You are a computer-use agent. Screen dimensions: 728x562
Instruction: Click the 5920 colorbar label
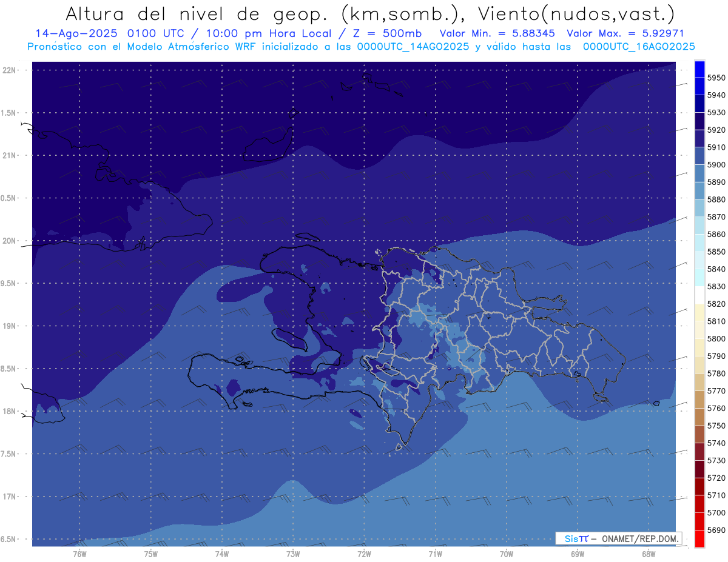pos(716,130)
